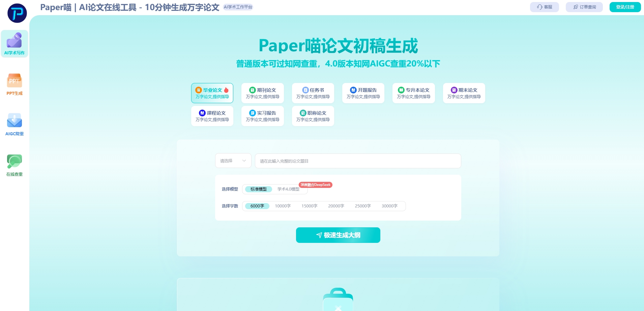The width and height of the screenshot is (644, 311).
Task: Select the 标准模型 option
Action: pos(259,189)
